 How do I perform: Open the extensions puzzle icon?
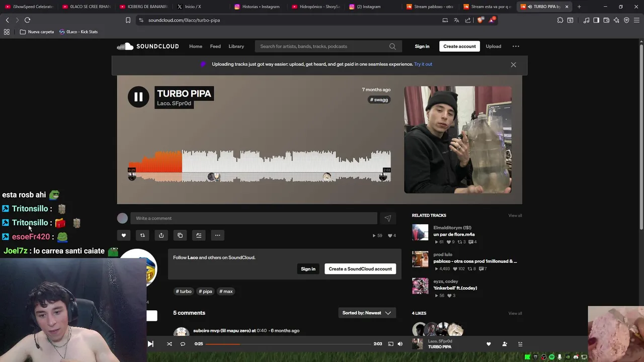[560, 20]
